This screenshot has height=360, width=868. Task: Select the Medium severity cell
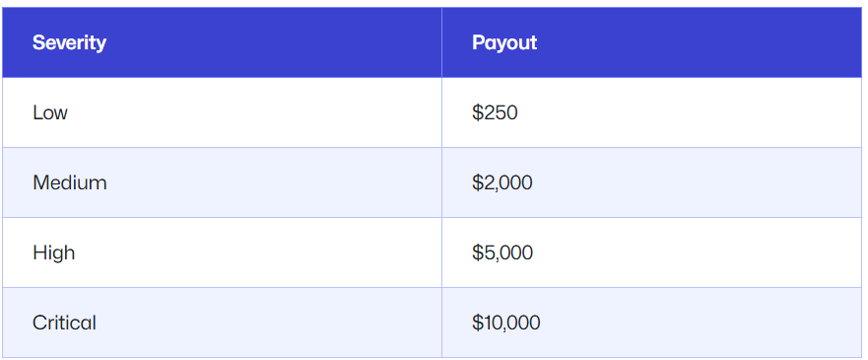click(x=222, y=182)
